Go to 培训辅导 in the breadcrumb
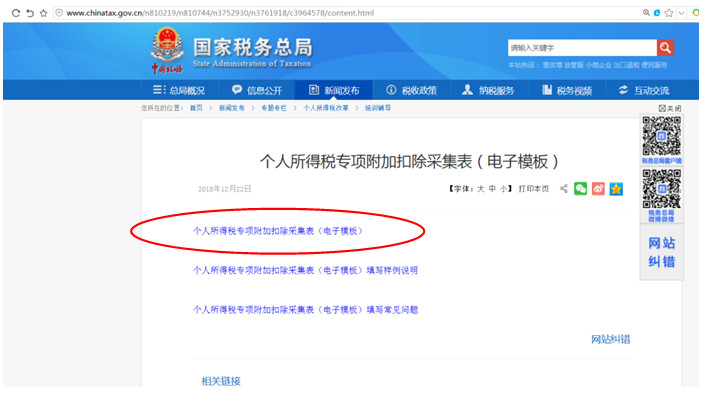 [x=378, y=108]
